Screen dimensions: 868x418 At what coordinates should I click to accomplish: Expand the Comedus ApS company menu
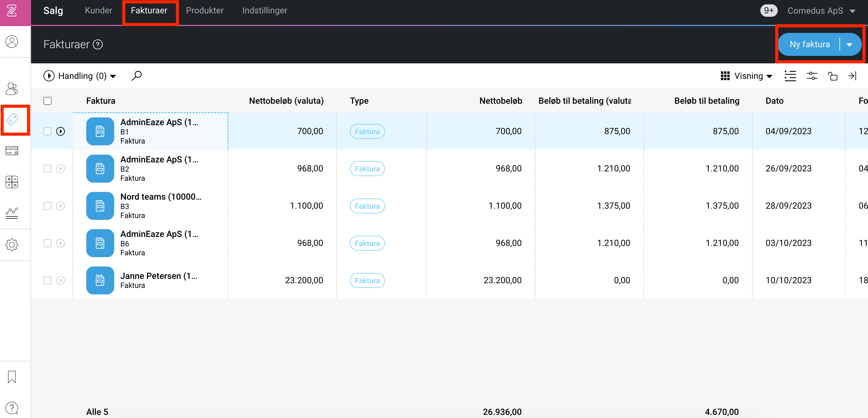click(x=821, y=11)
